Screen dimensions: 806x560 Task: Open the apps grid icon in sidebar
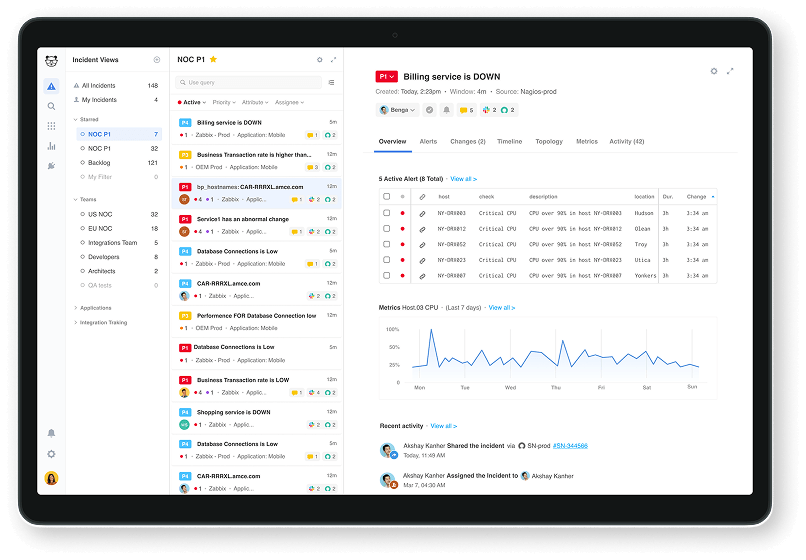(x=51, y=126)
